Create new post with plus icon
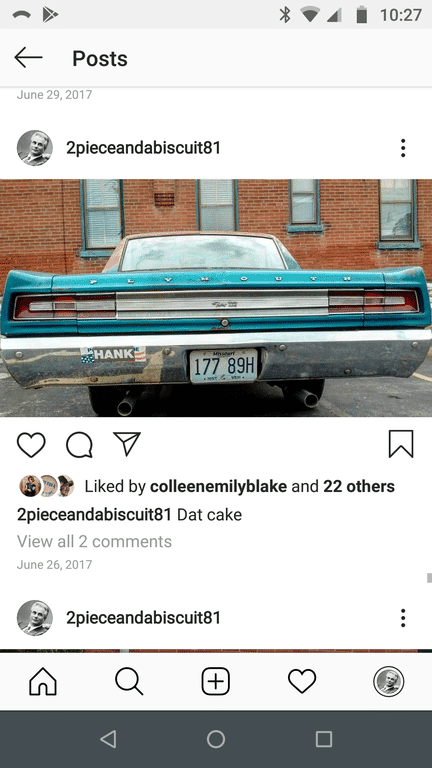432x768 pixels. (x=216, y=681)
